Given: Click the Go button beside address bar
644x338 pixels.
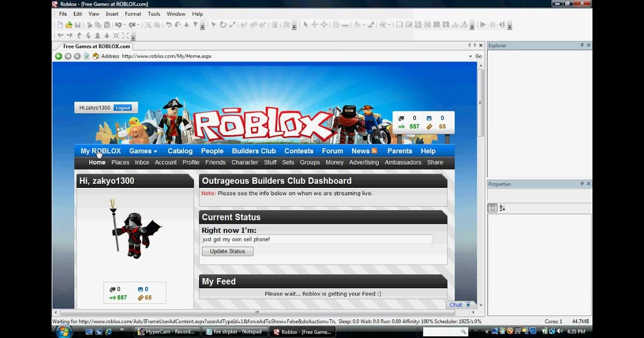Looking at the screenshot, I should click(478, 56).
